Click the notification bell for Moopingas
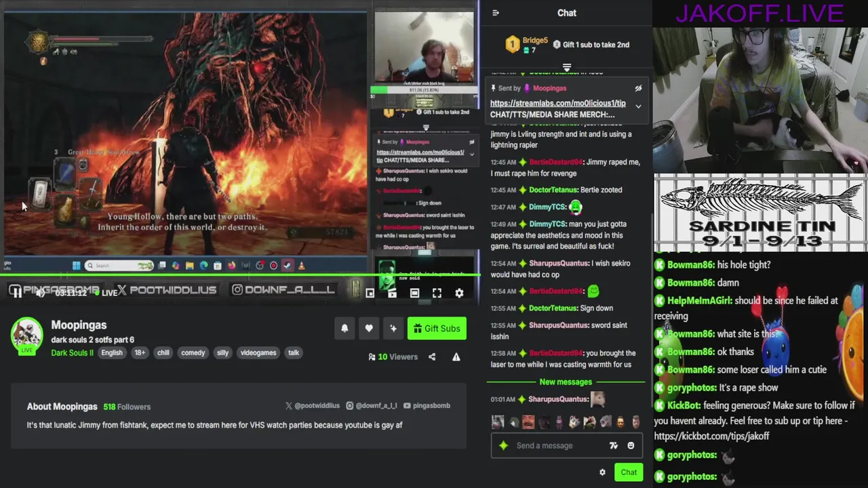This screenshot has width=868, height=488. [344, 328]
